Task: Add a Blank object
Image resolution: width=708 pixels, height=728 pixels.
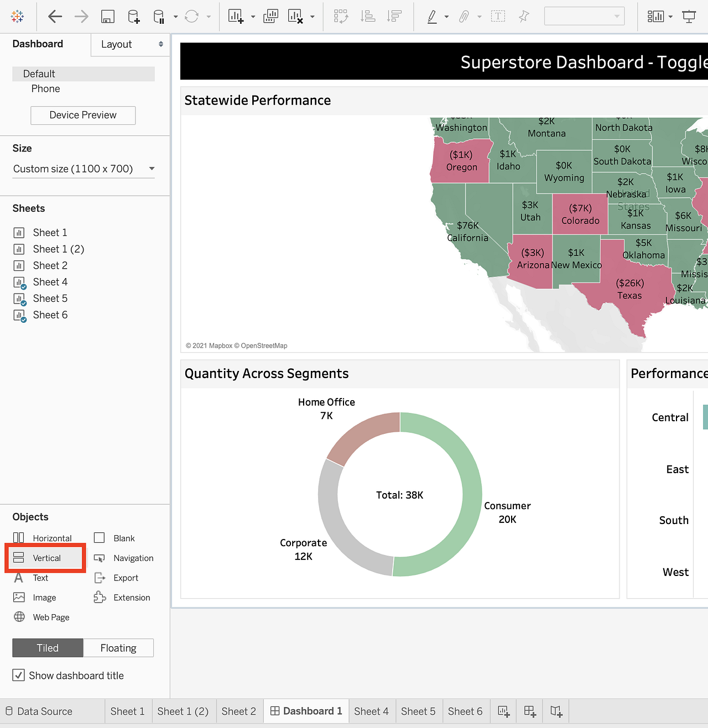Action: pos(114,538)
